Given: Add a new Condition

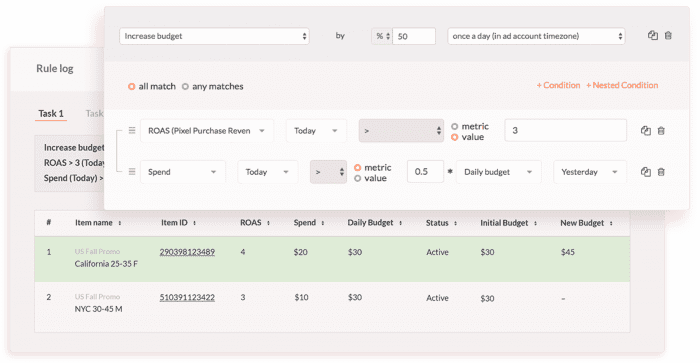Looking at the screenshot, I should pyautogui.click(x=558, y=85).
